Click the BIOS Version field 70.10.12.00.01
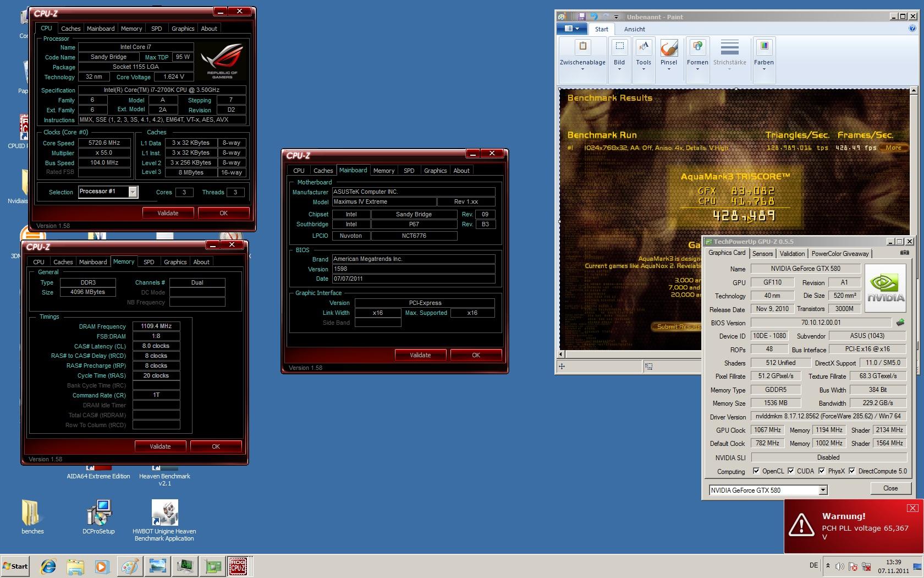The image size is (924, 578). [x=821, y=323]
